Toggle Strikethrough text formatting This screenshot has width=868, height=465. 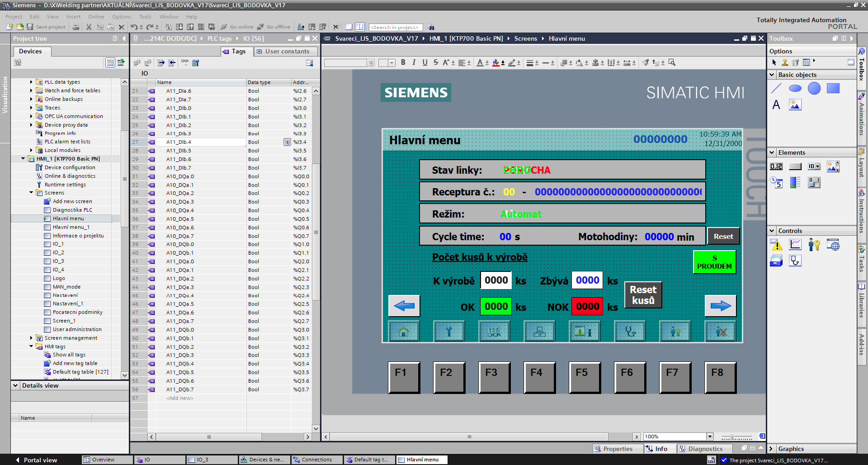point(436,62)
